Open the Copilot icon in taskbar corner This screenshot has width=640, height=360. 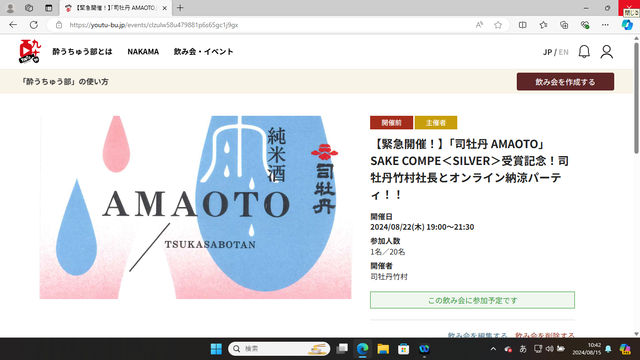click(x=625, y=349)
